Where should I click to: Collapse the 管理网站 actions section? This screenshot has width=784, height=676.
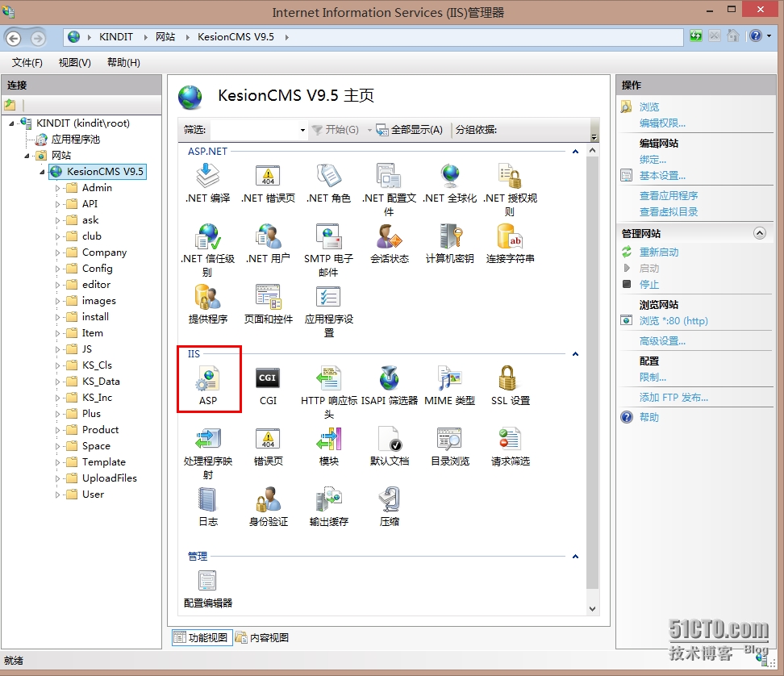point(760,233)
